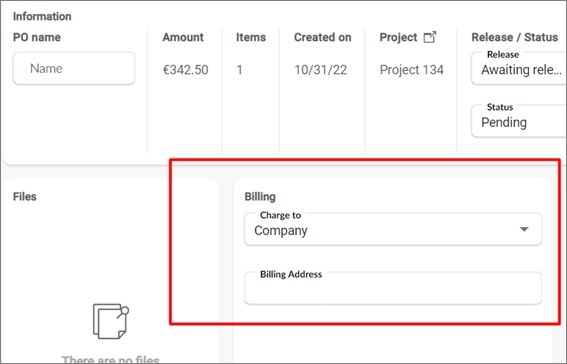
Task: Click the Created on column header
Action: pyautogui.click(x=323, y=37)
